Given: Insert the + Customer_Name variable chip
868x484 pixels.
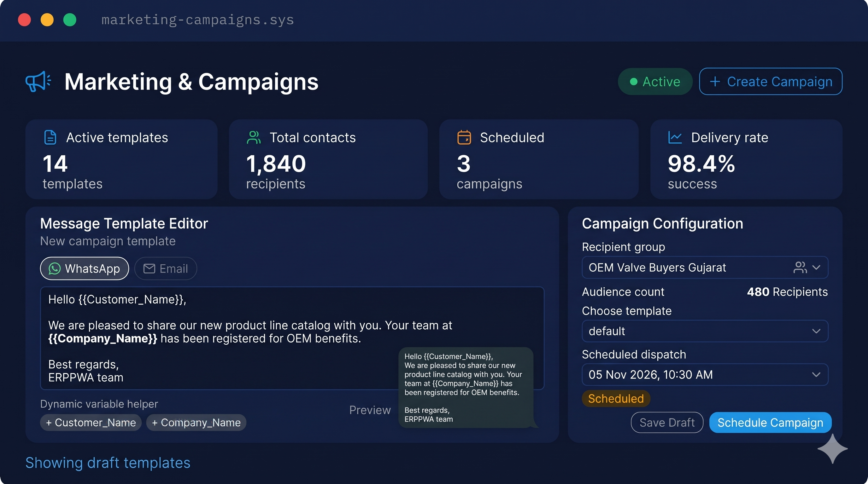Looking at the screenshot, I should click(91, 423).
